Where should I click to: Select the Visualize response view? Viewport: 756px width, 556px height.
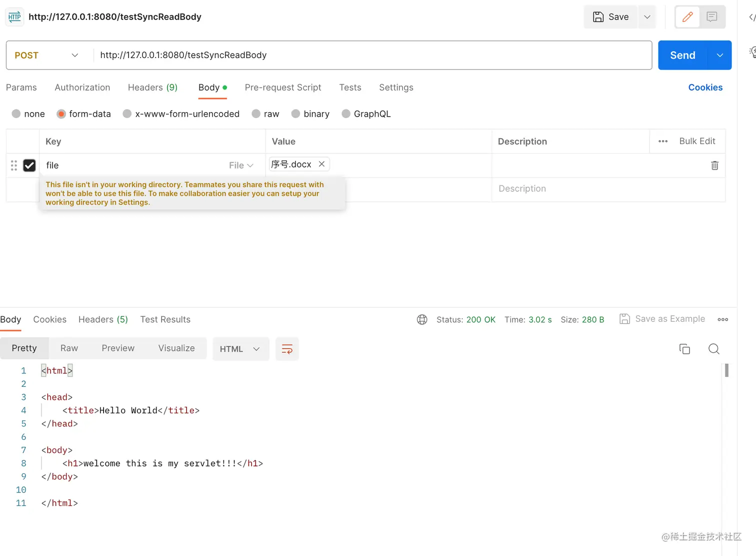[176, 348]
